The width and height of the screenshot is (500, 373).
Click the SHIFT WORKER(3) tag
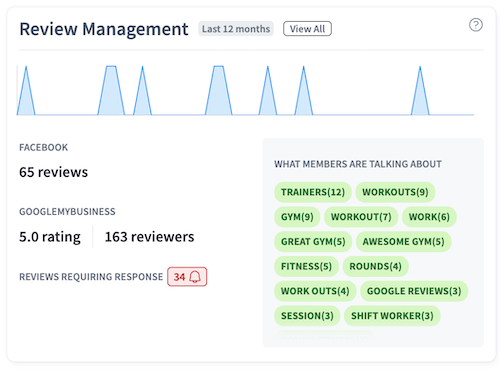pyautogui.click(x=392, y=315)
